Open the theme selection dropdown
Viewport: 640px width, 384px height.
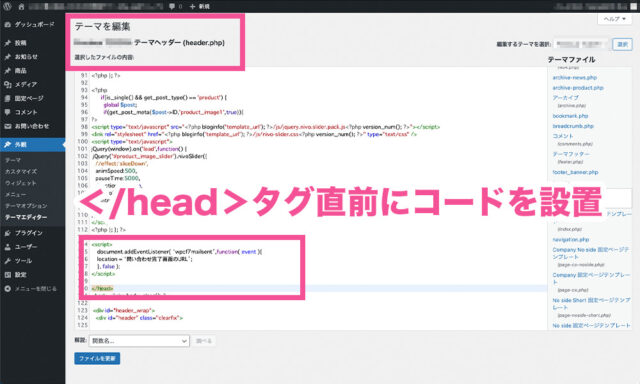point(581,44)
